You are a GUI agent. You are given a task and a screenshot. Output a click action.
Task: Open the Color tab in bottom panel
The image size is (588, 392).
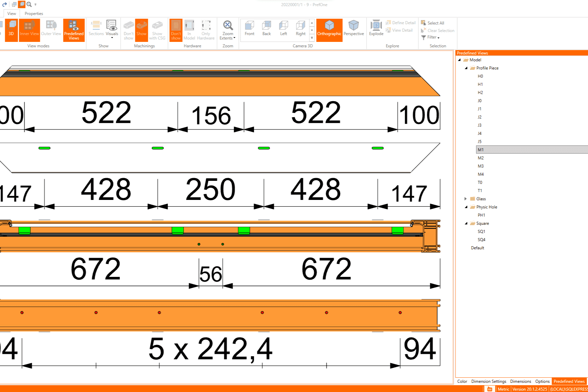click(462, 381)
